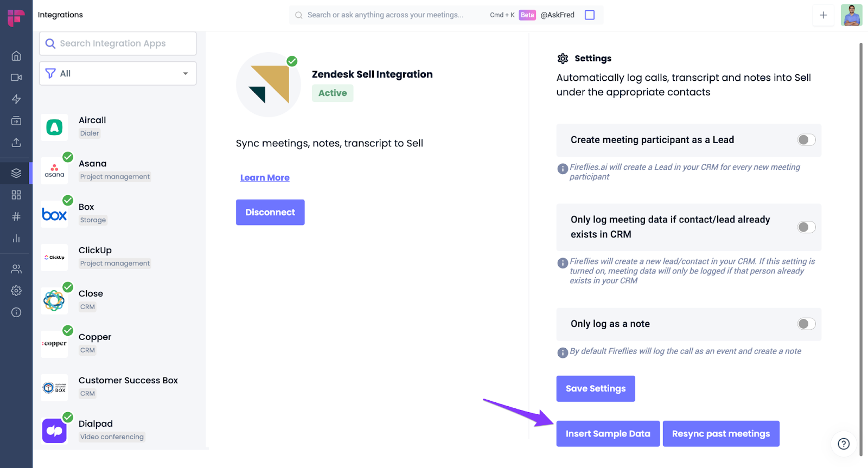Screen dimensions: 868x468
Task: Click the video camera meetings icon
Action: [x=16, y=78]
